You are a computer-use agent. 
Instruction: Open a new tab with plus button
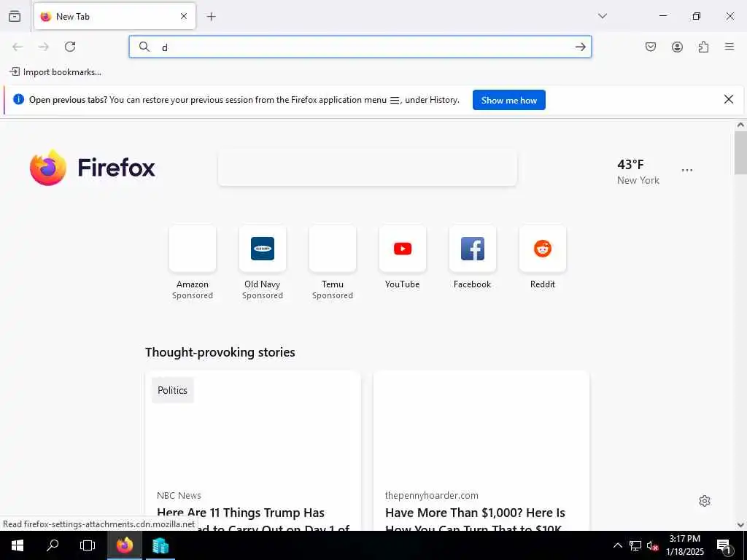point(211,17)
